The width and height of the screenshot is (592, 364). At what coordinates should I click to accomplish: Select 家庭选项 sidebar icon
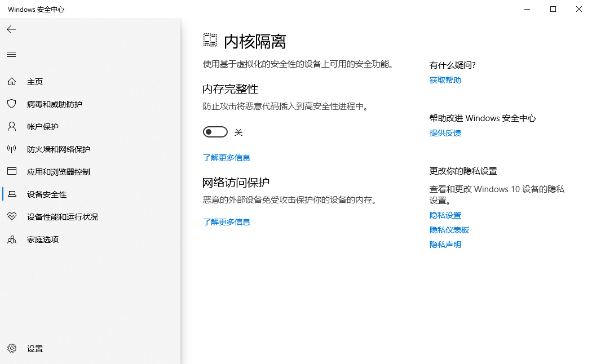click(x=40, y=239)
